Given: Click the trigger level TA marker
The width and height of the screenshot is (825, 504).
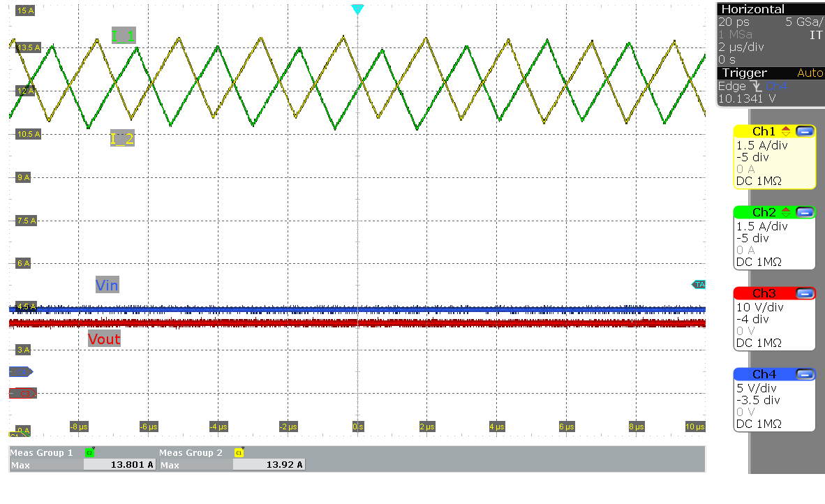Looking at the screenshot, I should pyautogui.click(x=699, y=284).
